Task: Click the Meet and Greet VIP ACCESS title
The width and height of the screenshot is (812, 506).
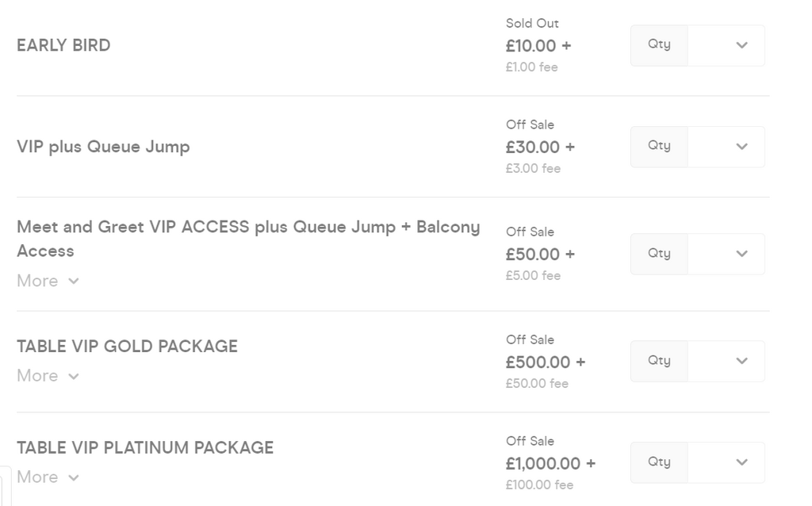Action: tap(248, 228)
